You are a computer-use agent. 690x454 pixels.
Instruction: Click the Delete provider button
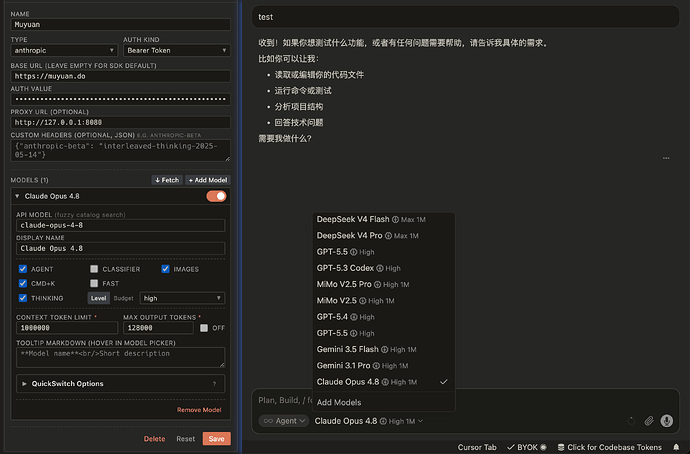pyautogui.click(x=154, y=439)
